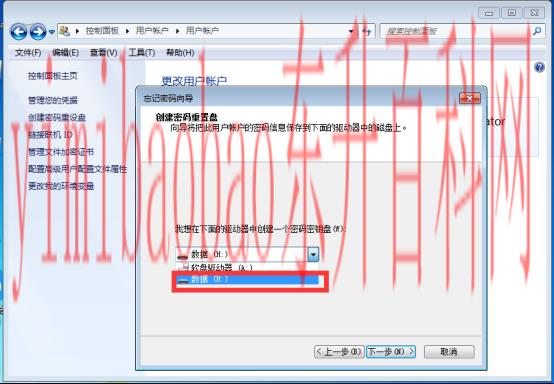Click 控制面板 breadcrumb in address bar
This screenshot has width=554, height=384.
pos(102,31)
